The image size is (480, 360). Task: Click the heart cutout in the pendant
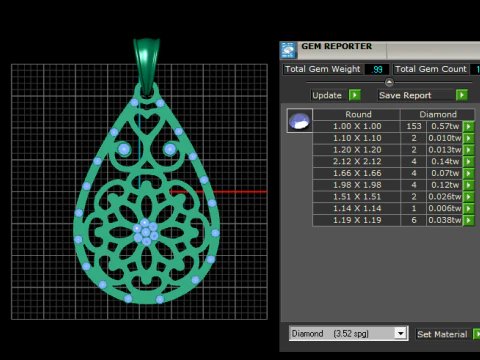147,123
